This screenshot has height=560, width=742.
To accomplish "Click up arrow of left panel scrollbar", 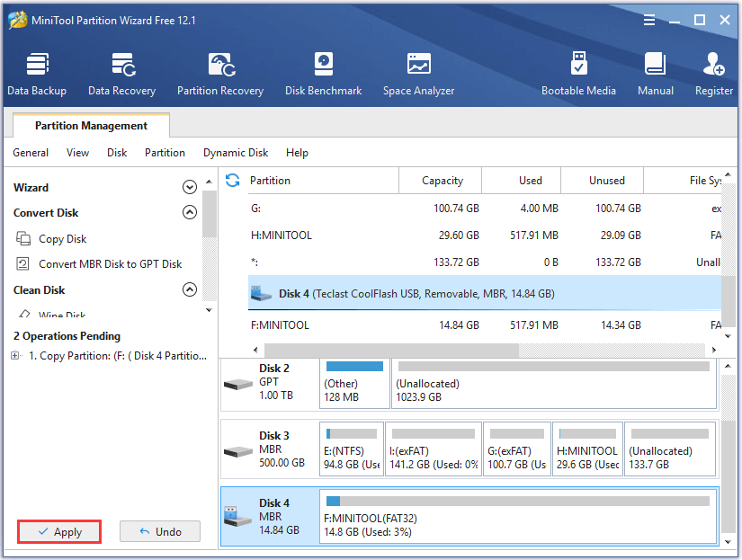I will pyautogui.click(x=209, y=182).
